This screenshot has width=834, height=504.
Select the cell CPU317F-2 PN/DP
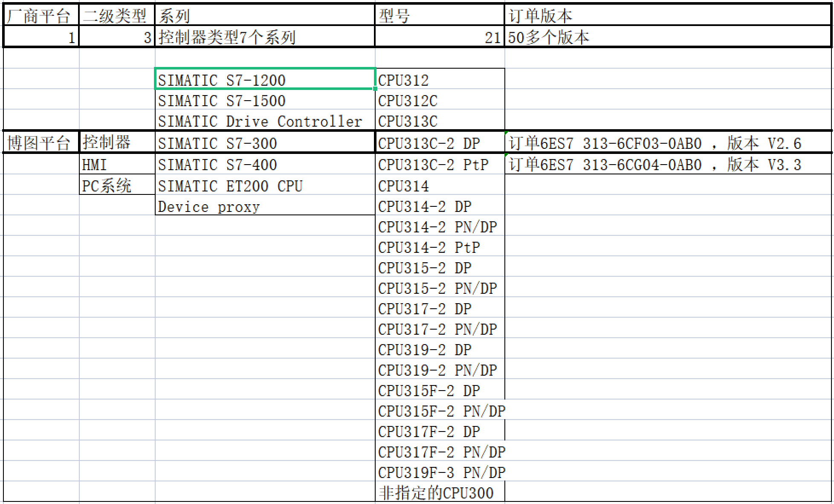[440, 451]
